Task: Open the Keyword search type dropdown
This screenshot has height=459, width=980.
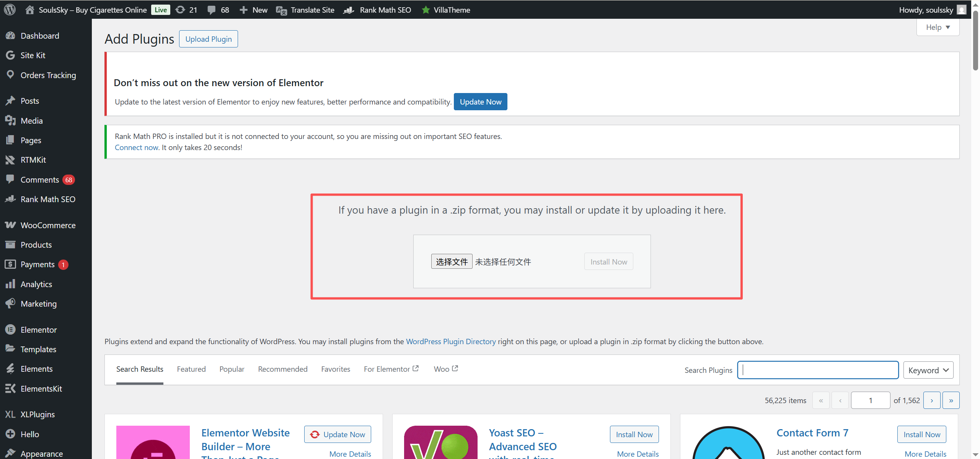Action: pyautogui.click(x=928, y=370)
